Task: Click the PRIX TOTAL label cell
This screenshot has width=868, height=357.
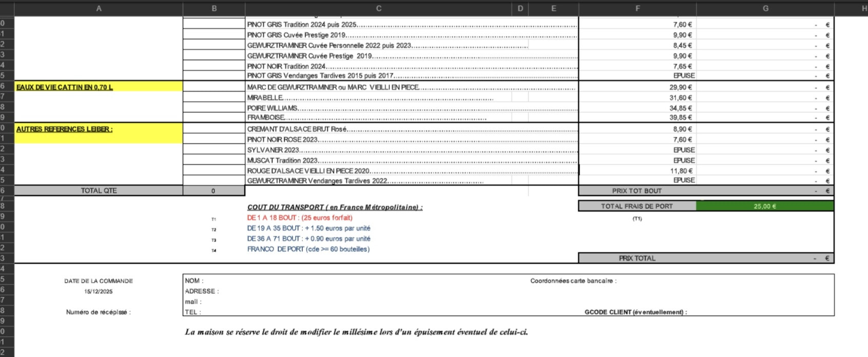Action: 637,259
